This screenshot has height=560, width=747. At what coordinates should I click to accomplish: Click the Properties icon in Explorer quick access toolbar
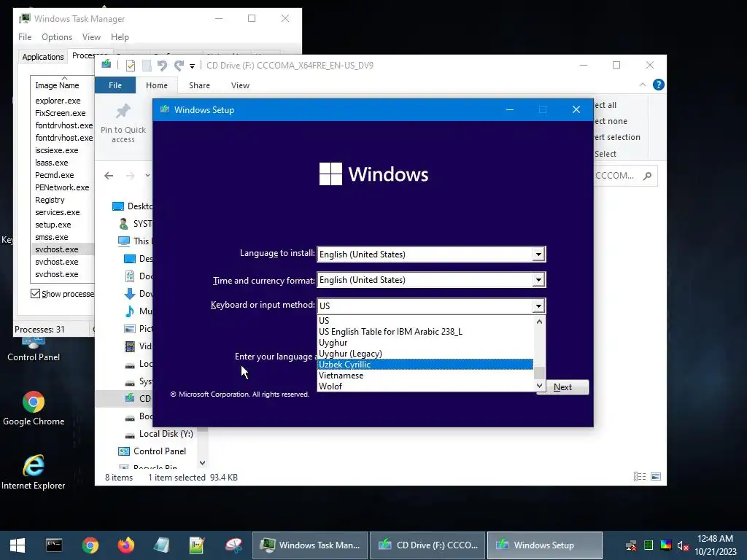[x=130, y=65]
